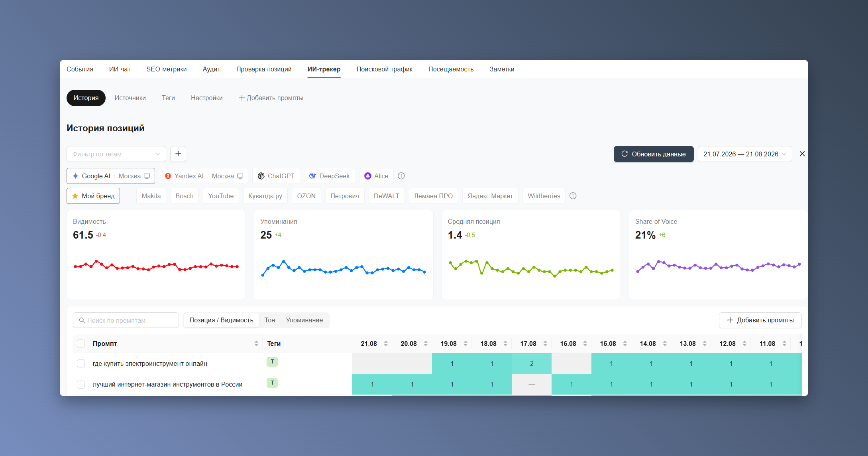Click the desktop icon in Yandex AI chip
Image resolution: width=868 pixels, height=456 pixels.
pyautogui.click(x=240, y=176)
